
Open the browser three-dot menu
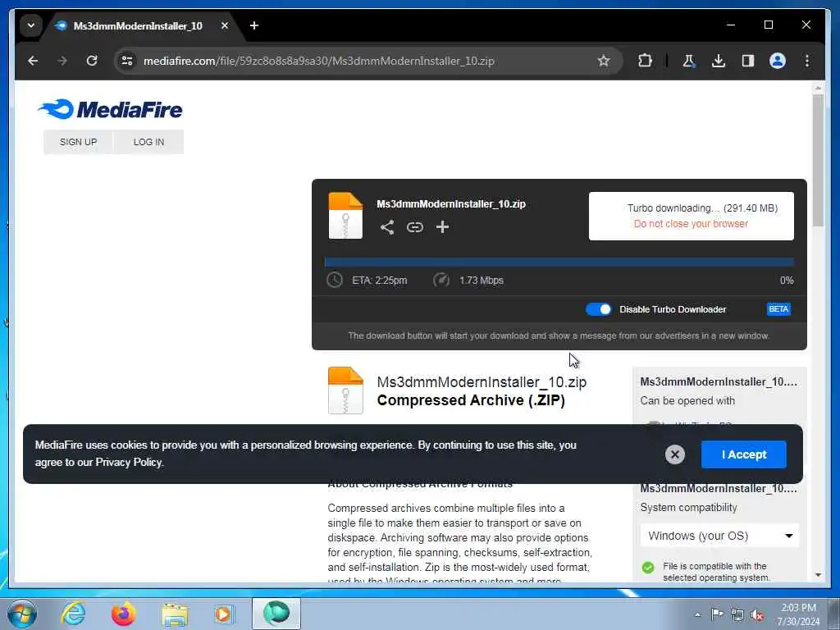(807, 61)
